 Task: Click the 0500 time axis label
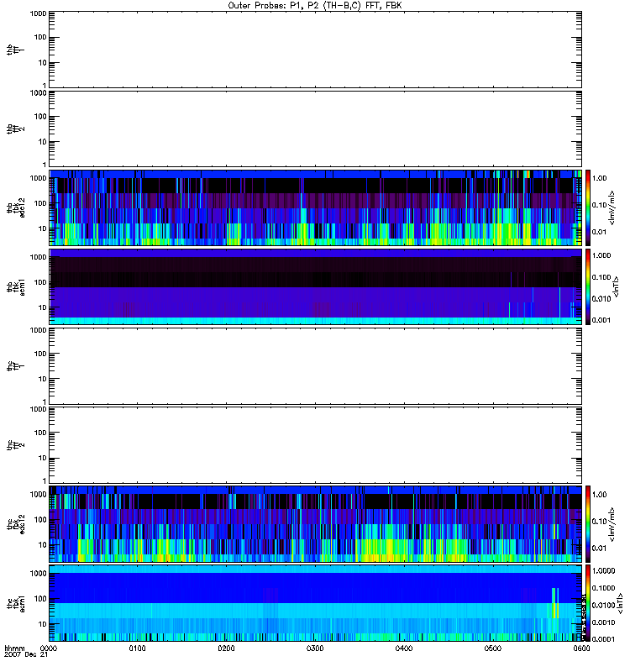coord(492,648)
